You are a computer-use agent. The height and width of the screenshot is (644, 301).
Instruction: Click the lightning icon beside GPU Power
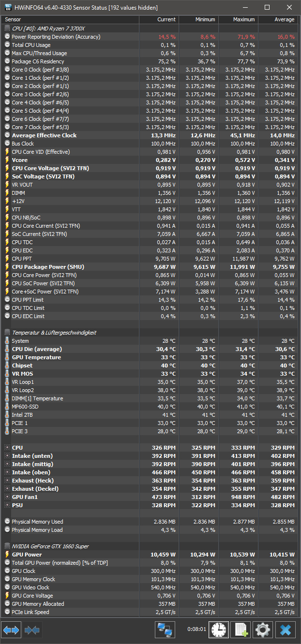coord(7,555)
